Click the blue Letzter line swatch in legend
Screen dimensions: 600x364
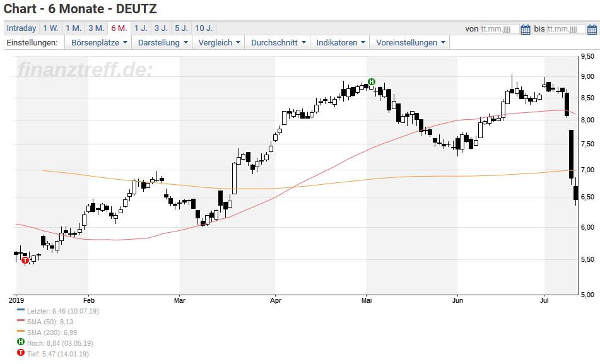pos(21,310)
